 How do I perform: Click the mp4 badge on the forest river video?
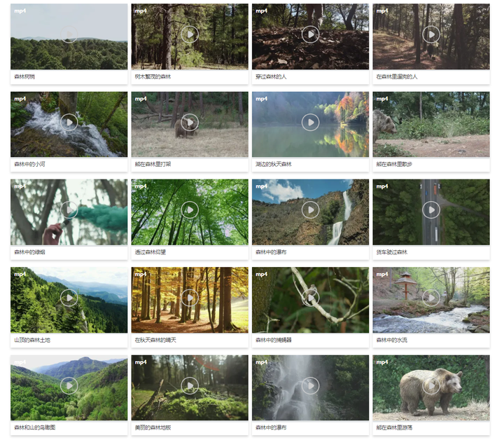pyautogui.click(x=20, y=99)
